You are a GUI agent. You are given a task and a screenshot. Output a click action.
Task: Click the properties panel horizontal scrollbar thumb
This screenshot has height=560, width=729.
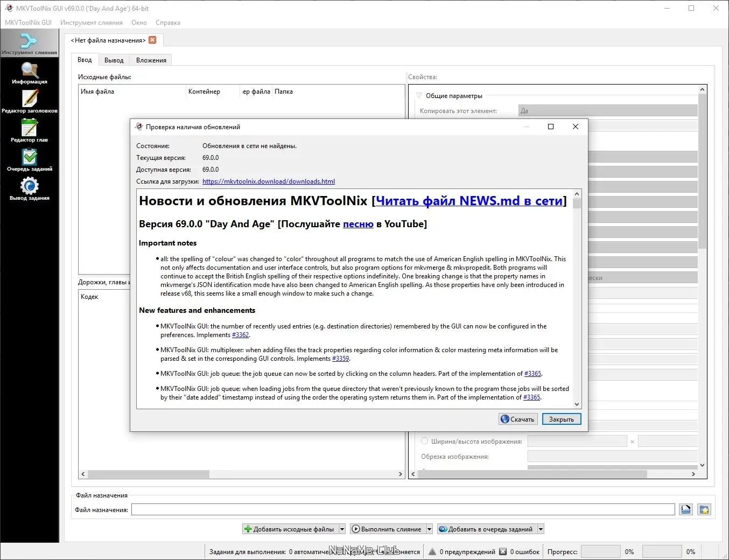pos(531,474)
